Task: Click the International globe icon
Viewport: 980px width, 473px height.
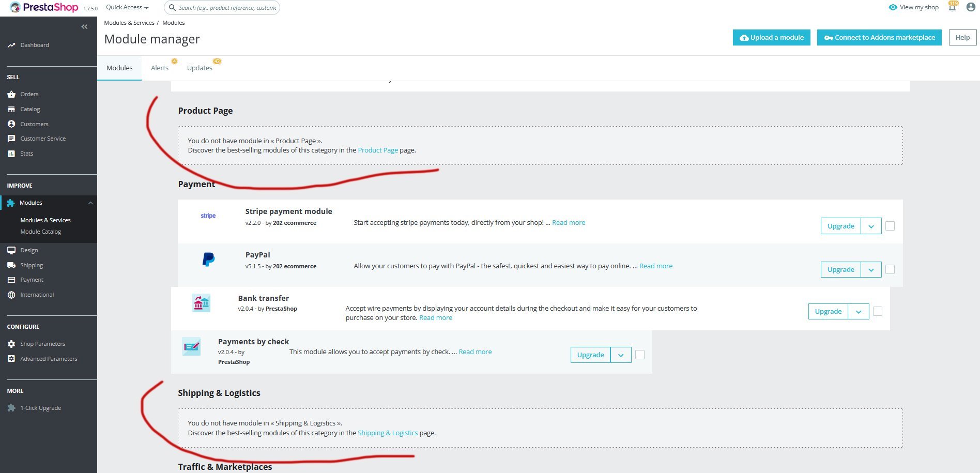Action: (x=11, y=295)
